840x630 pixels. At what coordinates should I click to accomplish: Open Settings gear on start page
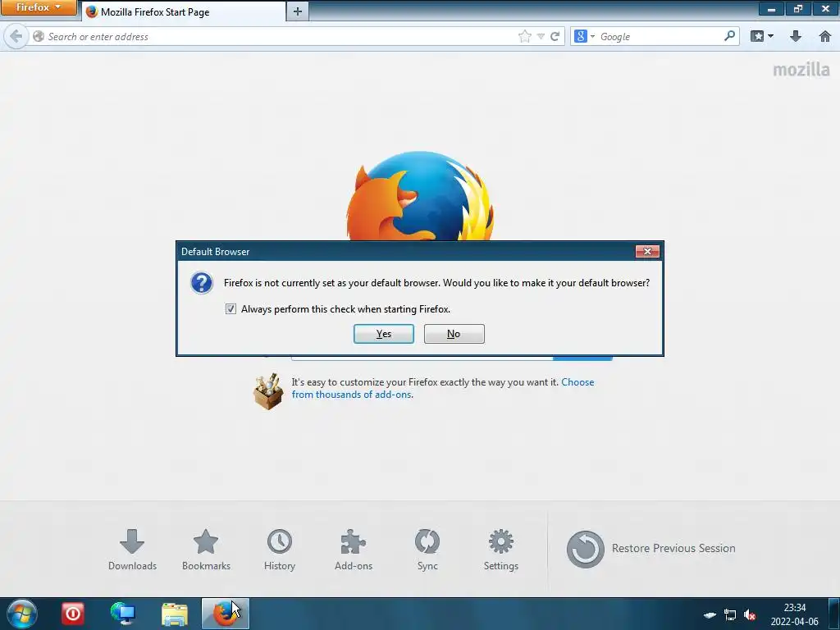[x=501, y=550]
